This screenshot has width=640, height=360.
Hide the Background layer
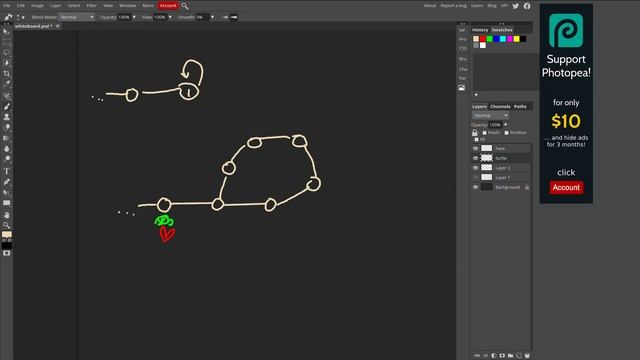click(x=476, y=187)
